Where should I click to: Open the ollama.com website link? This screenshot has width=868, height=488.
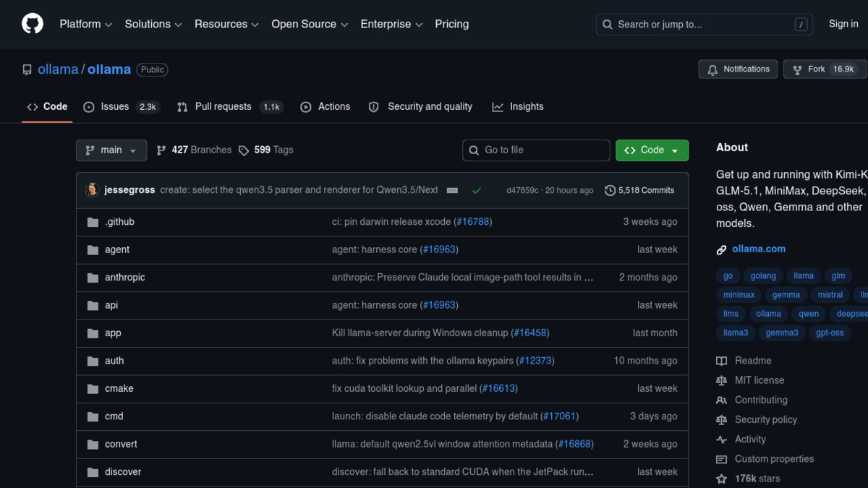pyautogui.click(x=759, y=249)
